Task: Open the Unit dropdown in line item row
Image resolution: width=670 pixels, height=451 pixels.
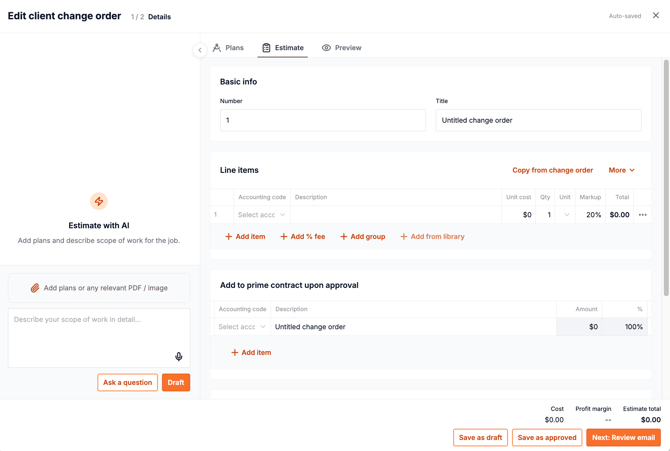Action: click(566, 215)
